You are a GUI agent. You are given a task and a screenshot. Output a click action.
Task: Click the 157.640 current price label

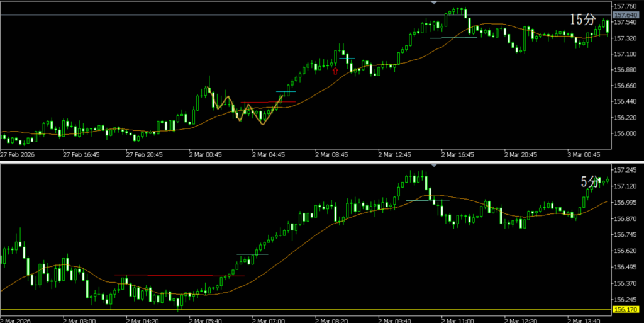[626, 15]
